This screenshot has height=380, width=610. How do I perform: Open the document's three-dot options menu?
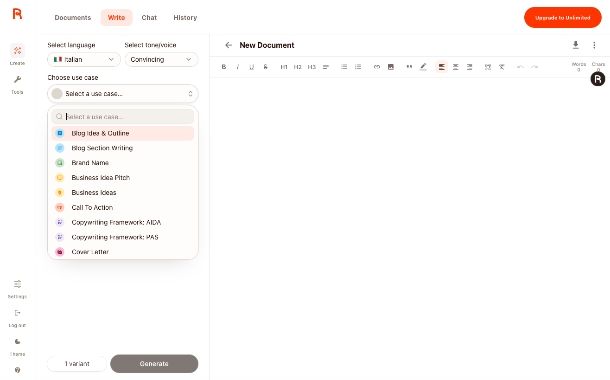(x=594, y=45)
